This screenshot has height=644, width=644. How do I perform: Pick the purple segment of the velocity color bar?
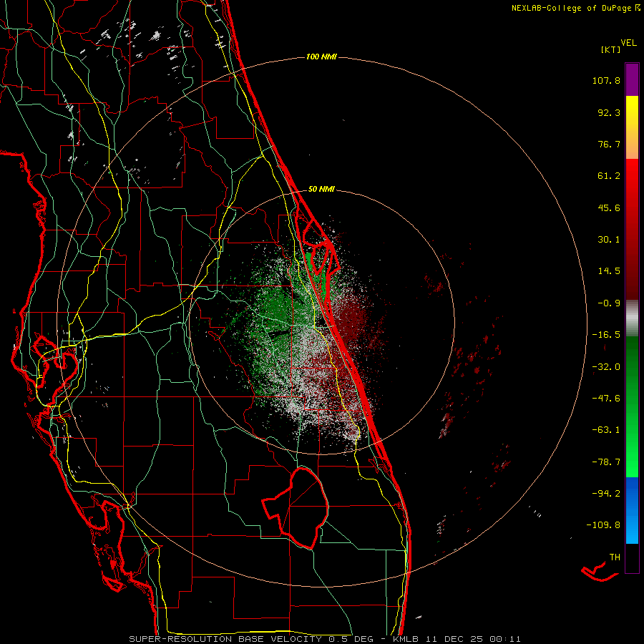pyautogui.click(x=632, y=79)
